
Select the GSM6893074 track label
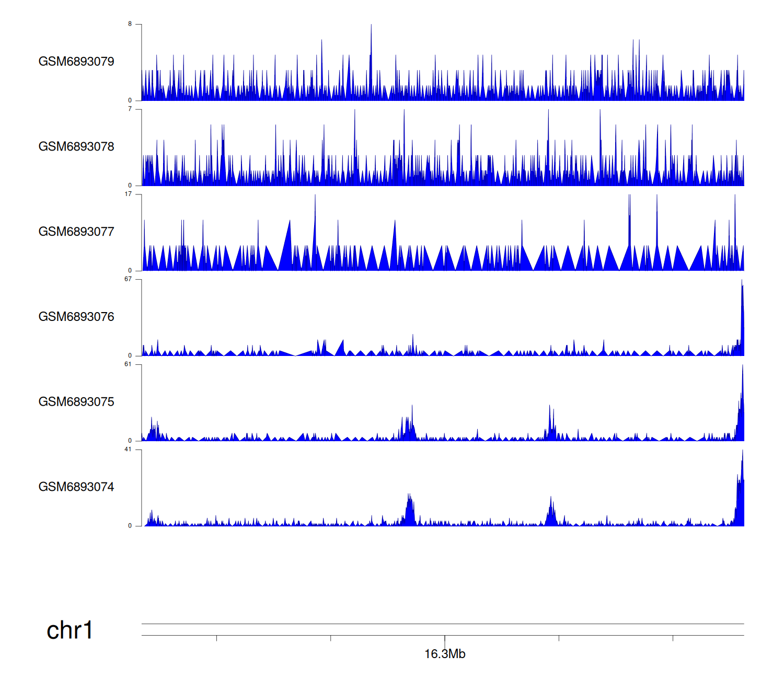click(x=76, y=487)
